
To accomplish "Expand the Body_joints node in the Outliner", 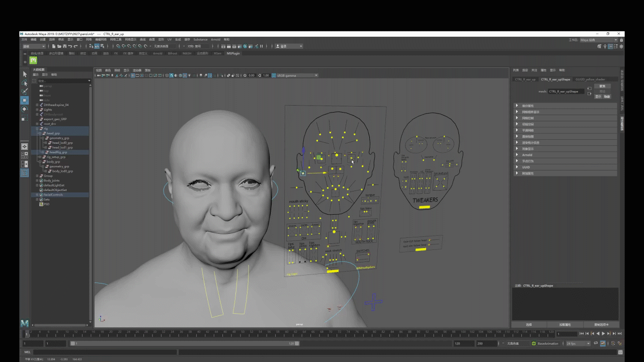I will [37, 180].
